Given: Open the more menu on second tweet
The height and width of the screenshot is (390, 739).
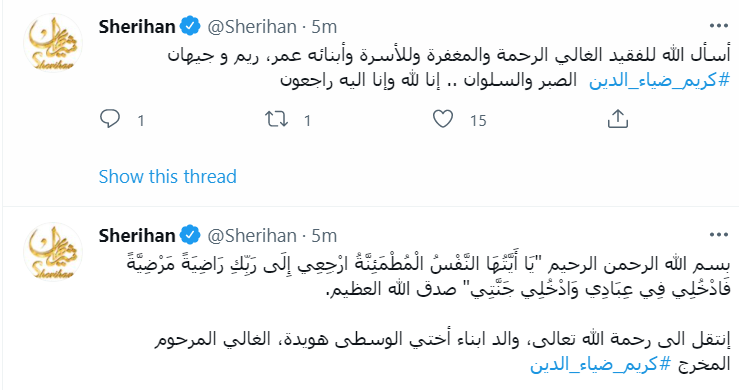Looking at the screenshot, I should [x=719, y=235].
